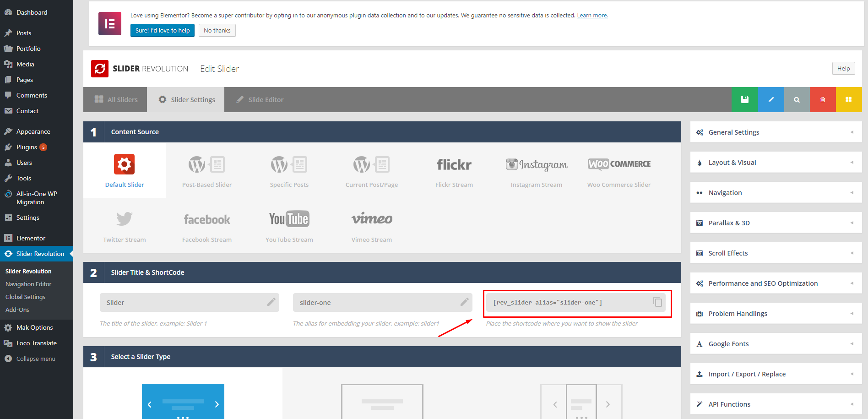Expand Problem Handlings panel
This screenshot has height=419, width=868.
(776, 313)
